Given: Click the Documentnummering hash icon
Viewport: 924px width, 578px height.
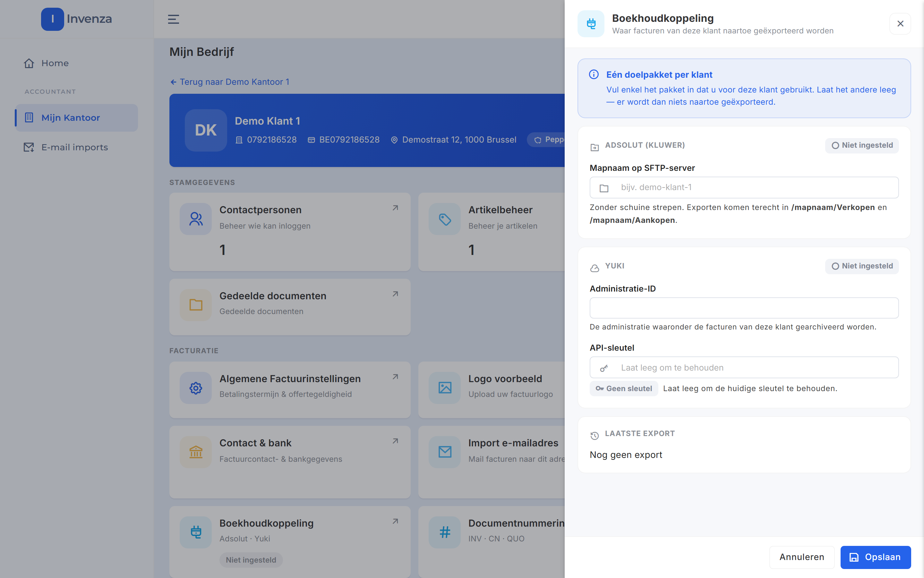Looking at the screenshot, I should pyautogui.click(x=444, y=532).
